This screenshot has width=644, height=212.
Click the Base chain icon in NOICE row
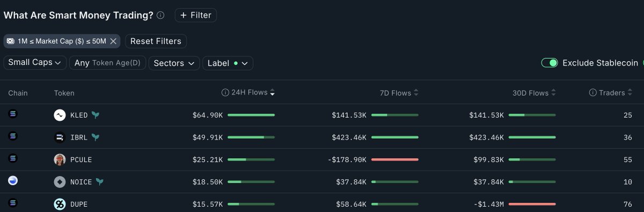[x=13, y=181]
